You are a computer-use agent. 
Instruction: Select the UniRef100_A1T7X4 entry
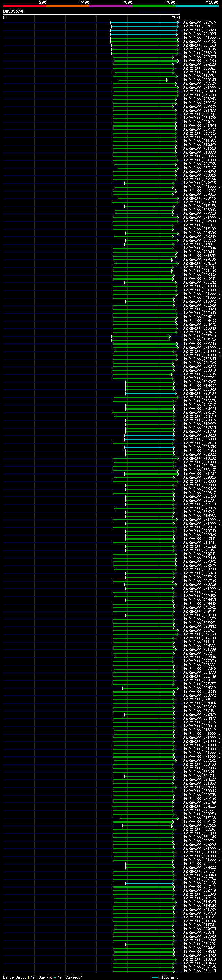pyautogui.click(x=199, y=921)
